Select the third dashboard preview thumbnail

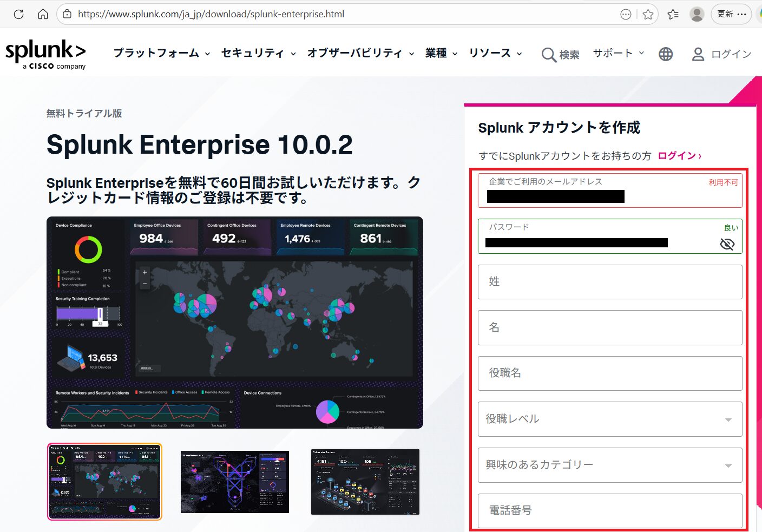coord(365,482)
